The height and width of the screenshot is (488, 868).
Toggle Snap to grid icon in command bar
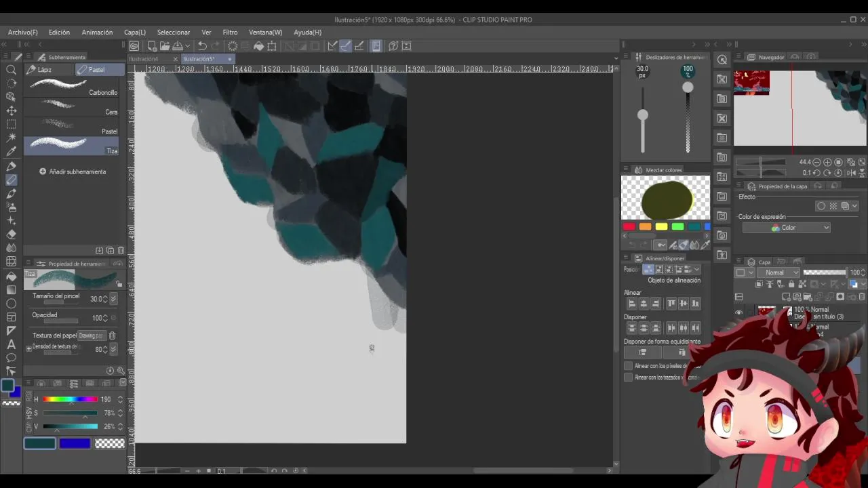[359, 46]
